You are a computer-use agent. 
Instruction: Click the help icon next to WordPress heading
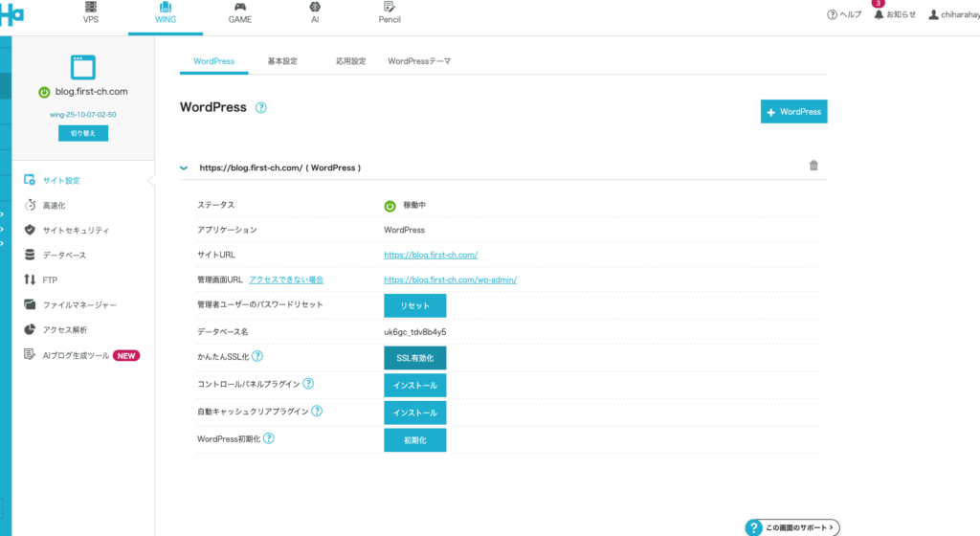(261, 108)
